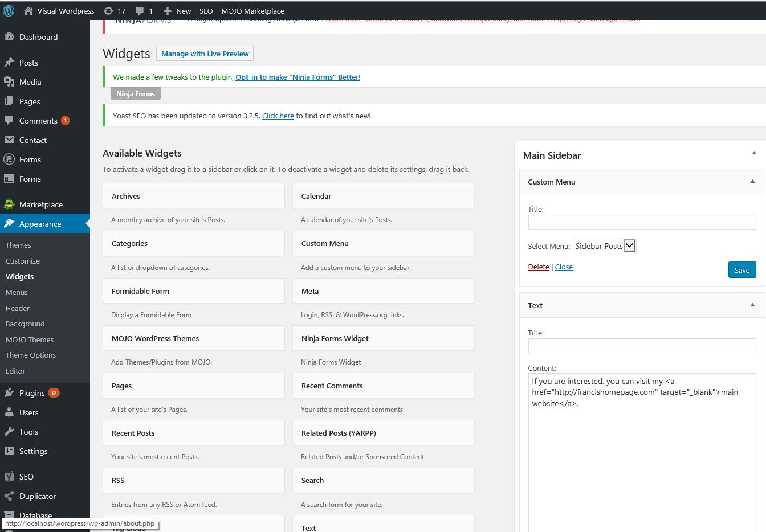Click the home icon for Visual Wordpress
This screenshot has width=766, height=532.
point(28,11)
